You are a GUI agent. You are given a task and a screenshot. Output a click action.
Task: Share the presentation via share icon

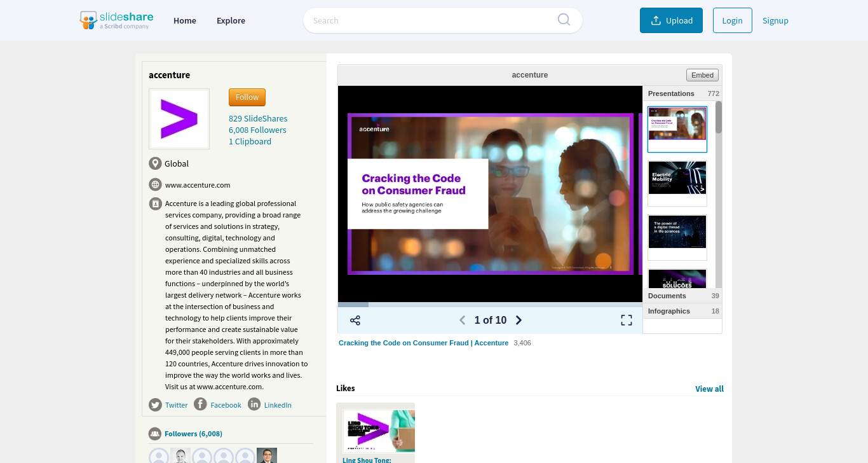tap(355, 321)
